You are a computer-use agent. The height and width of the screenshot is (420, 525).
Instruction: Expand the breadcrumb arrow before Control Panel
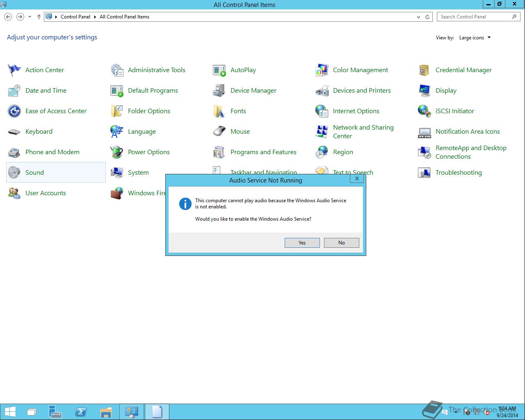(56, 17)
